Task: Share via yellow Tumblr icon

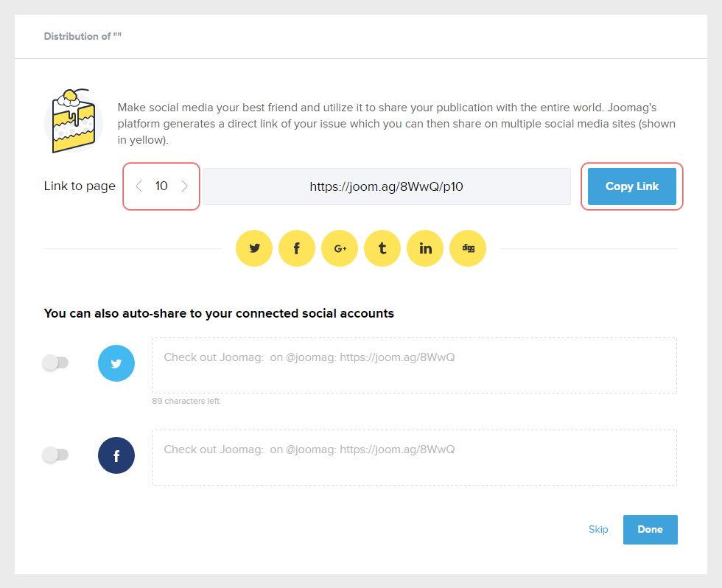Action: (382, 248)
